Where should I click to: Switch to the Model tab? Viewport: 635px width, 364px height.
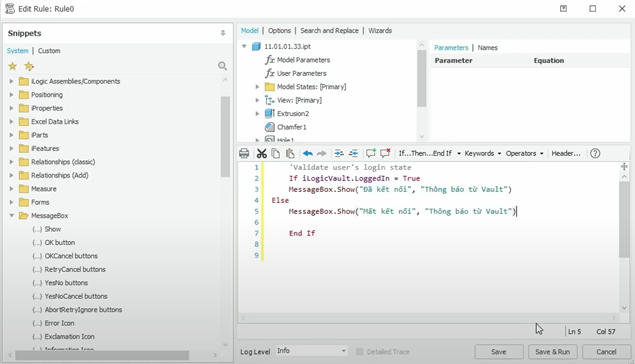click(x=249, y=31)
